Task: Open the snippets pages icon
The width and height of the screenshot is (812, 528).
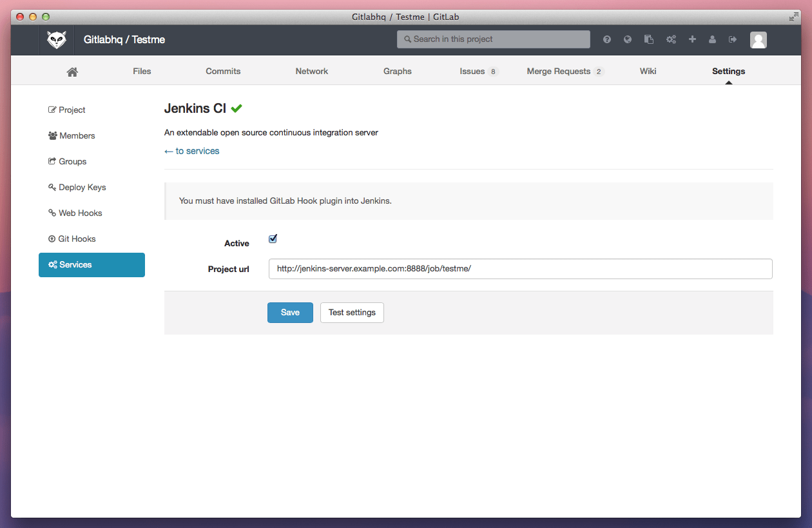Action: tap(649, 39)
